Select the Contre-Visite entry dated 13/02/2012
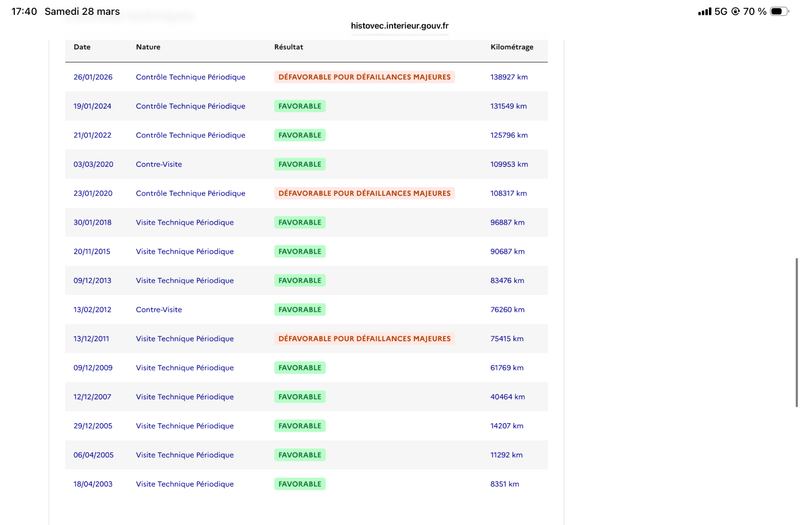This screenshot has width=800, height=525. [x=159, y=310]
